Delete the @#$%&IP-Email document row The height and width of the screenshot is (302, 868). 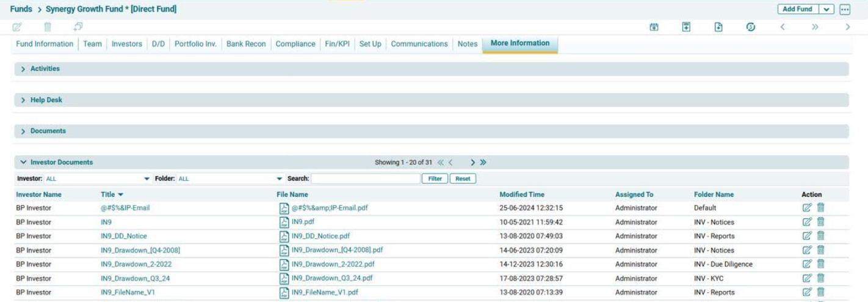(x=821, y=208)
